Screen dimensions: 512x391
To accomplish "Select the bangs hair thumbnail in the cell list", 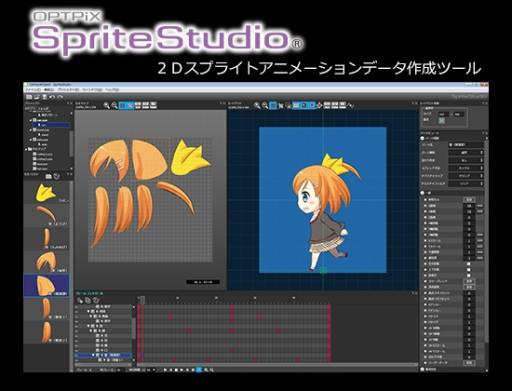I will coord(47,262).
